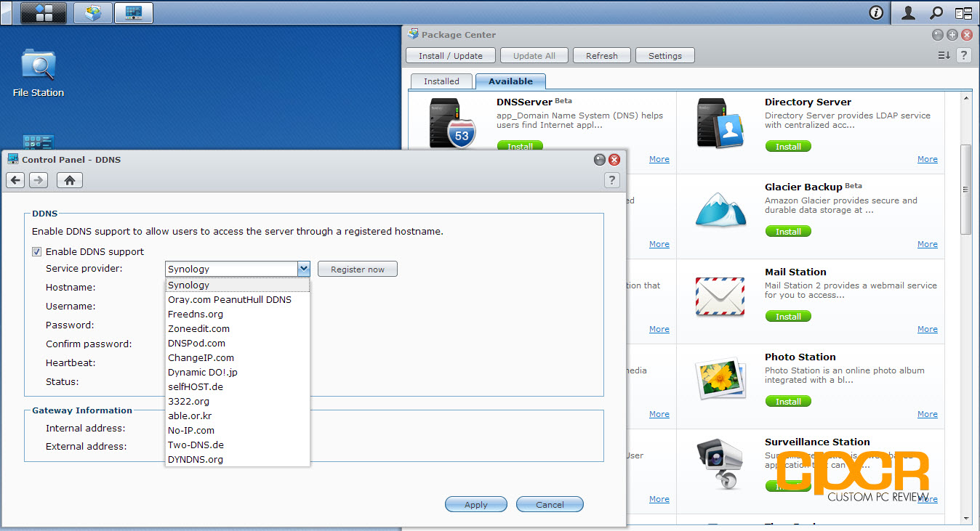Refresh the Package Center list
The height and width of the screenshot is (531, 980).
(x=601, y=56)
